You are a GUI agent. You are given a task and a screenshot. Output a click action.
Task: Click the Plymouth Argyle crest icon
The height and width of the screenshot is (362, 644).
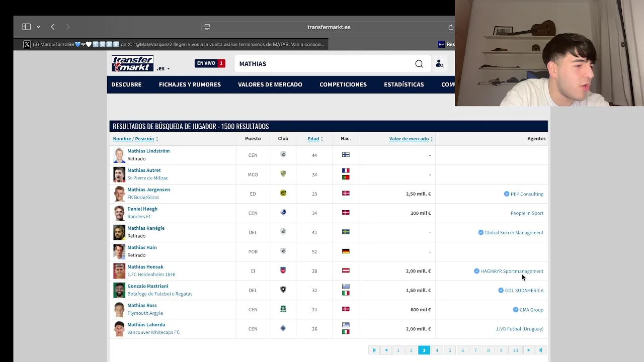point(283,309)
